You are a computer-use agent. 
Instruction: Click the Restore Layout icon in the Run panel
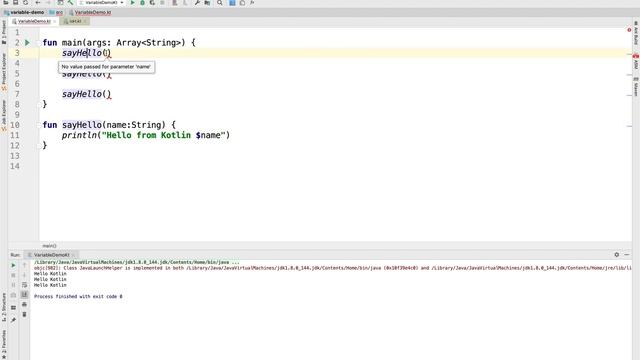pyautogui.click(x=13, y=307)
